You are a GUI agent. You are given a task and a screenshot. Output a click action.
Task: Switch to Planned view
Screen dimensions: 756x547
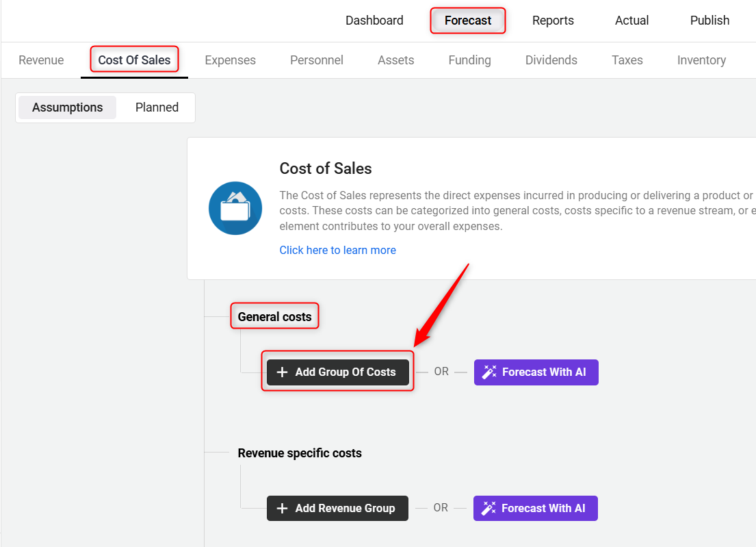click(x=157, y=107)
